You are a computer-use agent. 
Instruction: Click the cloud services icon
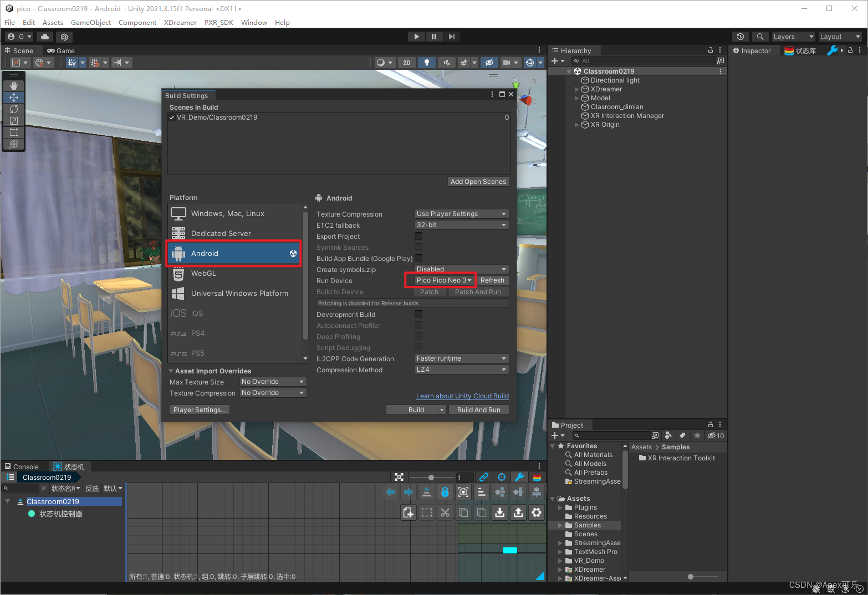click(45, 37)
